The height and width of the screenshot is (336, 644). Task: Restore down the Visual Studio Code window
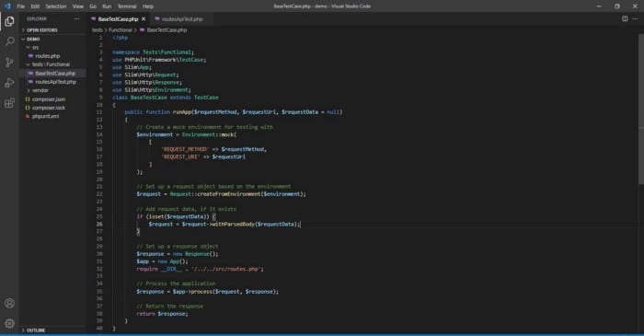point(617,6)
